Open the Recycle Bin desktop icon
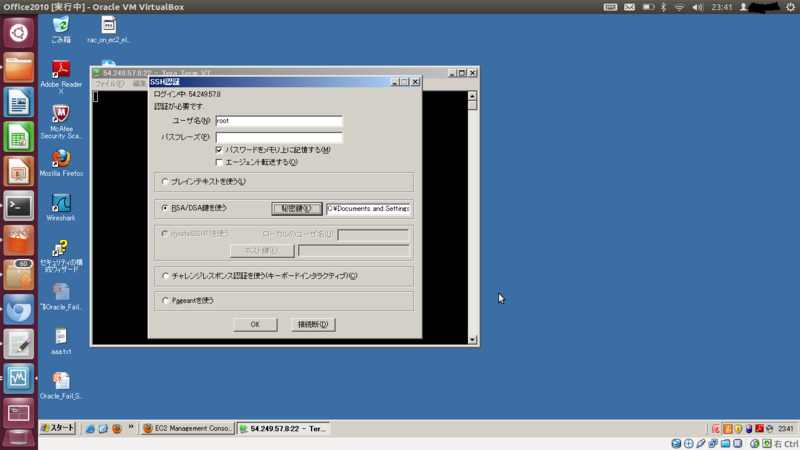 pyautogui.click(x=61, y=30)
